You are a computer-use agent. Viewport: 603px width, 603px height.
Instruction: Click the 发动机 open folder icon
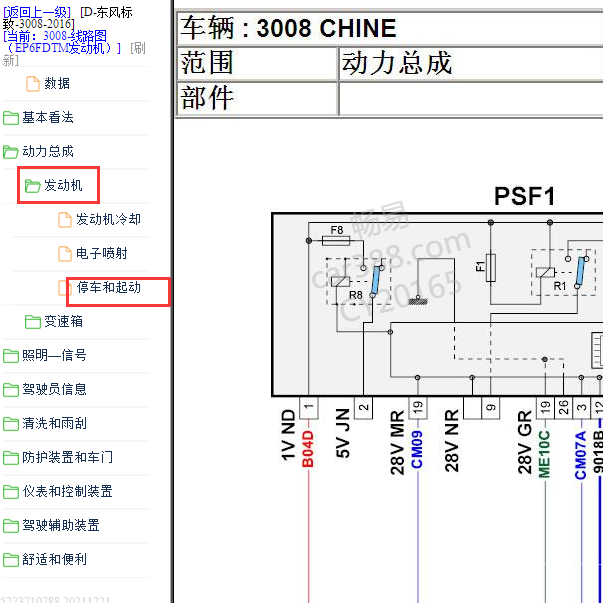pos(33,186)
